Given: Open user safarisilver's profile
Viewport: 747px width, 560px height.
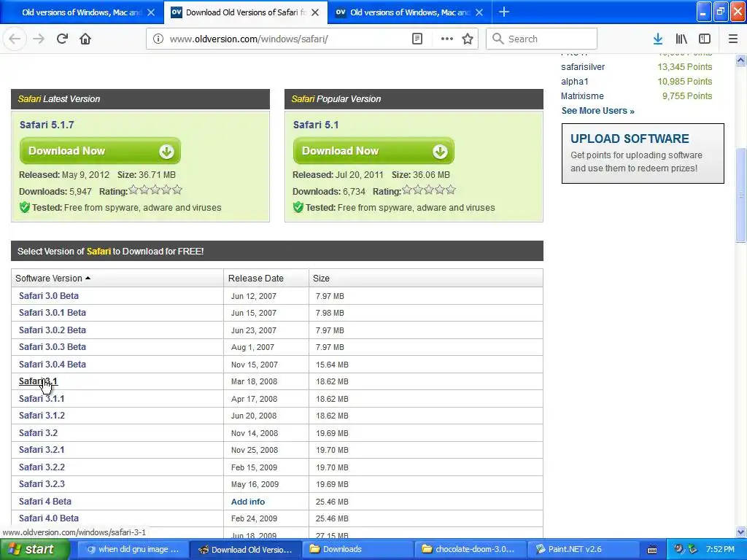Looking at the screenshot, I should (x=583, y=66).
